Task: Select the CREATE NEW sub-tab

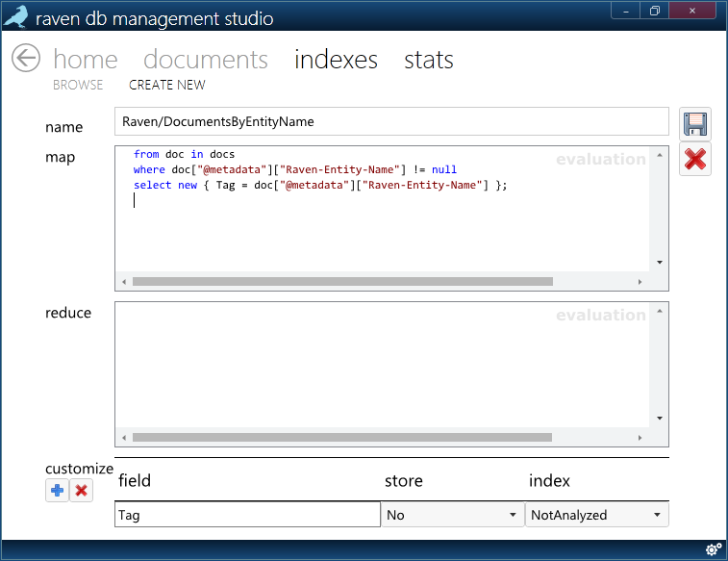Action: tap(167, 85)
